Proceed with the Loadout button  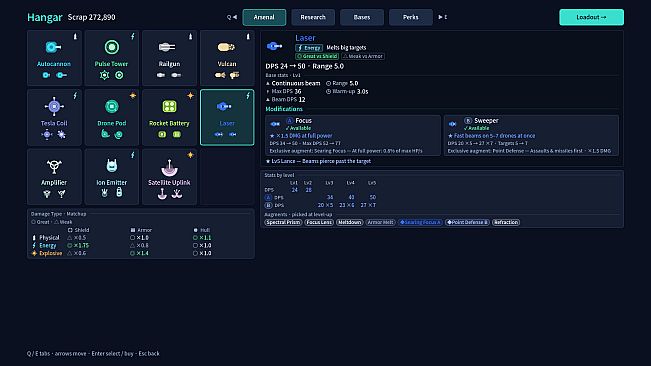point(591,17)
